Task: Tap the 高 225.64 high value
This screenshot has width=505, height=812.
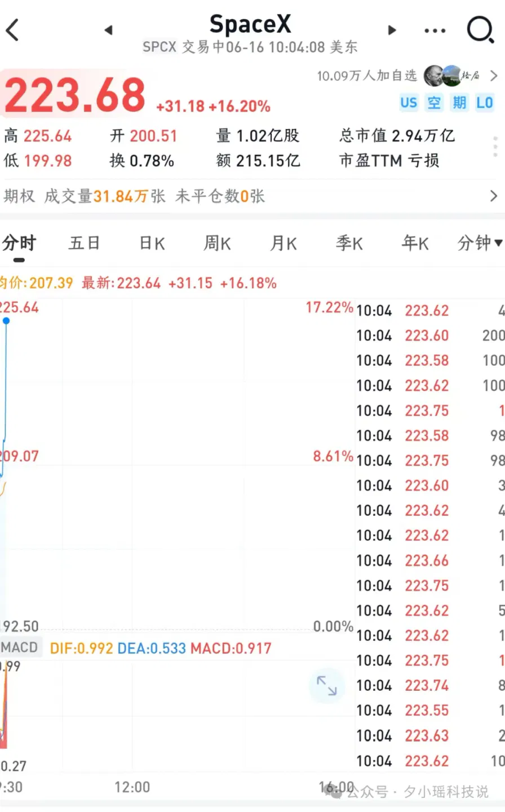Action: coord(38,136)
